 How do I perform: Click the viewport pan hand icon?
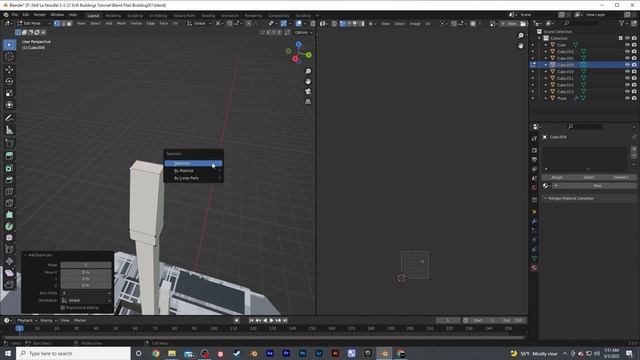click(x=308, y=81)
